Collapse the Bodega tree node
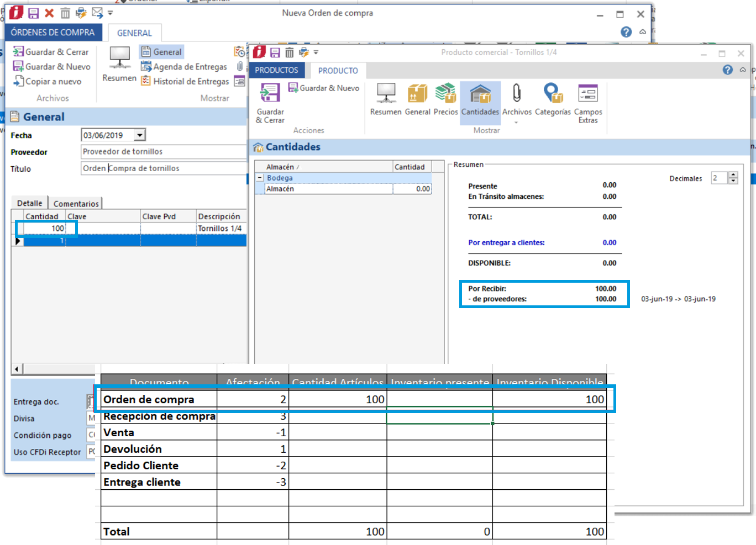 click(x=260, y=178)
